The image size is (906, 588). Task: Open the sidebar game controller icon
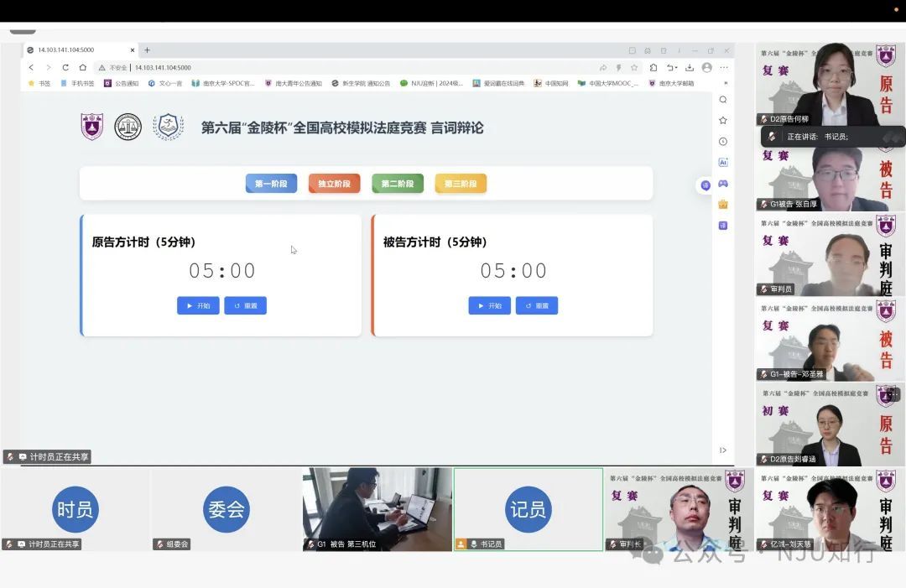[x=723, y=183]
